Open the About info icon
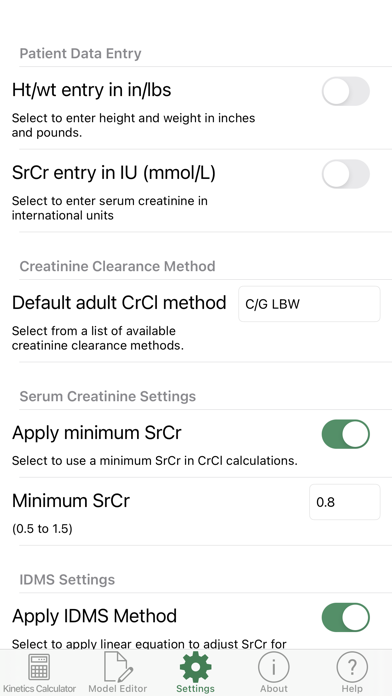The height and width of the screenshot is (696, 392). point(273,667)
